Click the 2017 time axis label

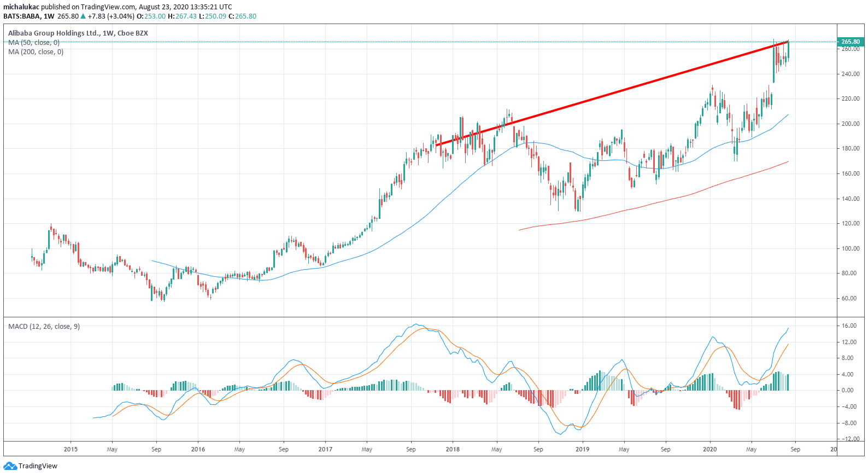point(325,449)
